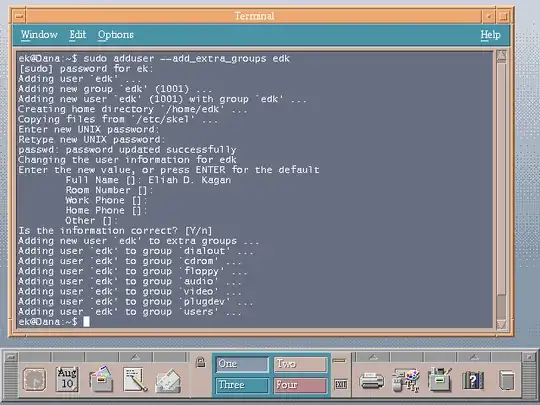The image size is (540, 405).
Task: Maximize the Terminal window
Action: click(503, 16)
